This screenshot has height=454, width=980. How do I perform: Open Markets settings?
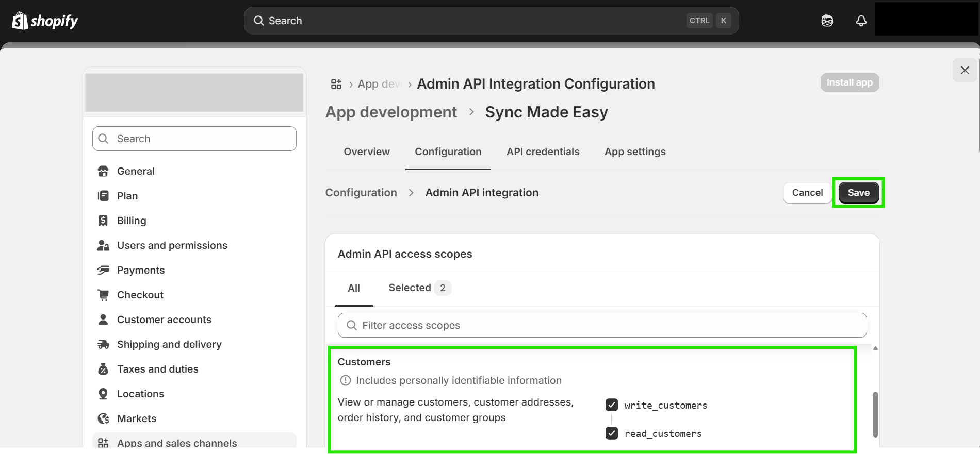[136, 418]
